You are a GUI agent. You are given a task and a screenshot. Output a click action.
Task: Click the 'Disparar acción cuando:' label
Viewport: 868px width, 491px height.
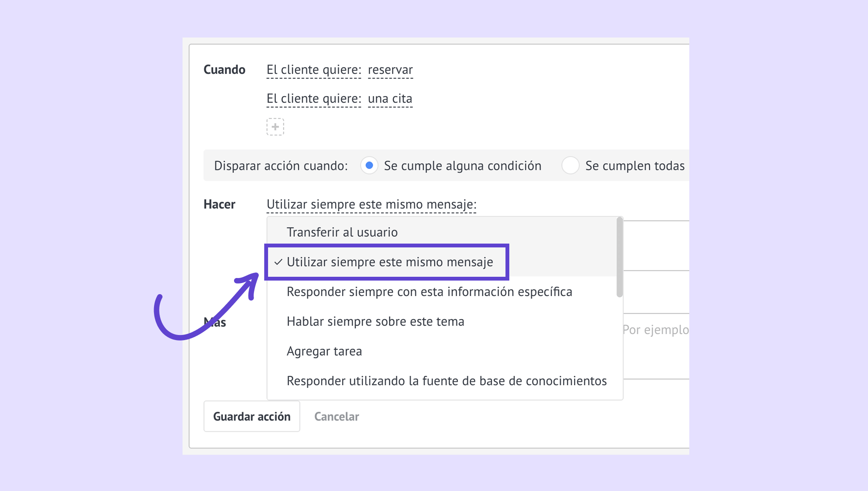pyautogui.click(x=281, y=166)
